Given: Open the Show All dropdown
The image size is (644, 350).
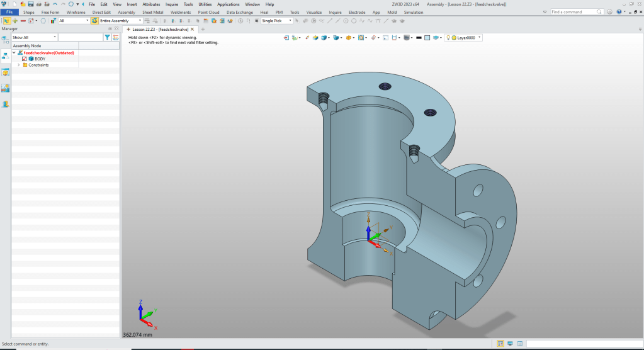Looking at the screenshot, I should 33,38.
